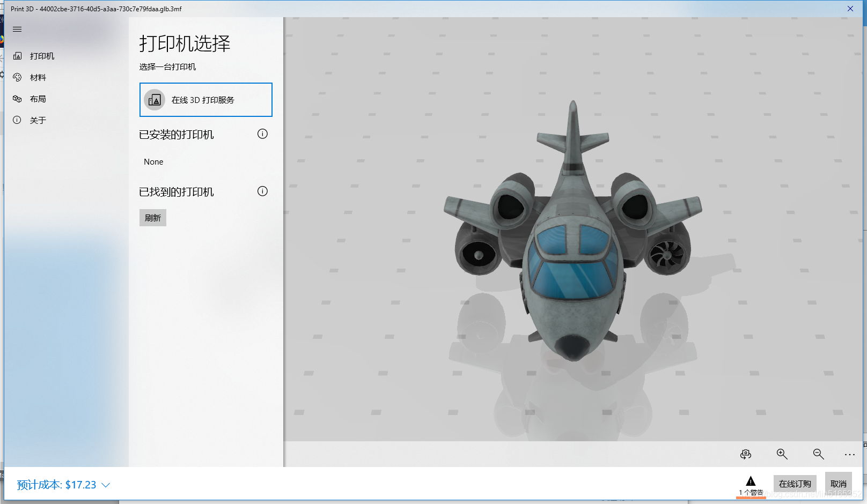867x504 pixels.
Task: Reset the 3D camera view
Action: (746, 454)
